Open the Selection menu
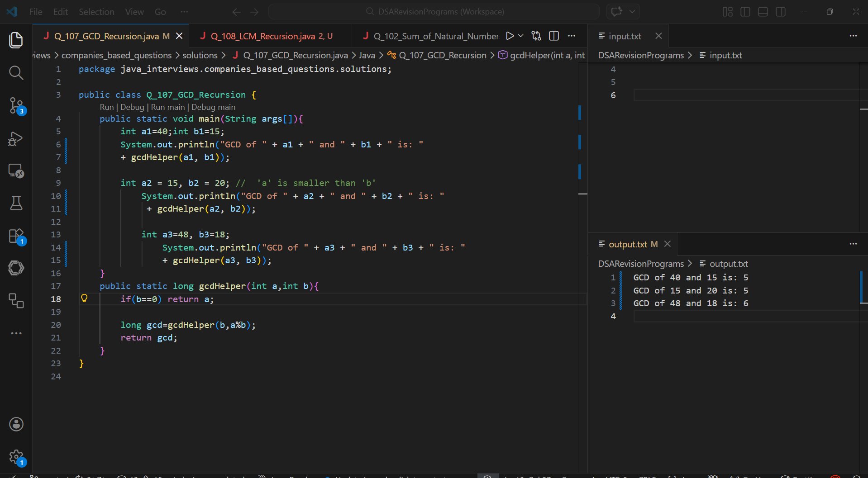868x478 pixels. 96,12
